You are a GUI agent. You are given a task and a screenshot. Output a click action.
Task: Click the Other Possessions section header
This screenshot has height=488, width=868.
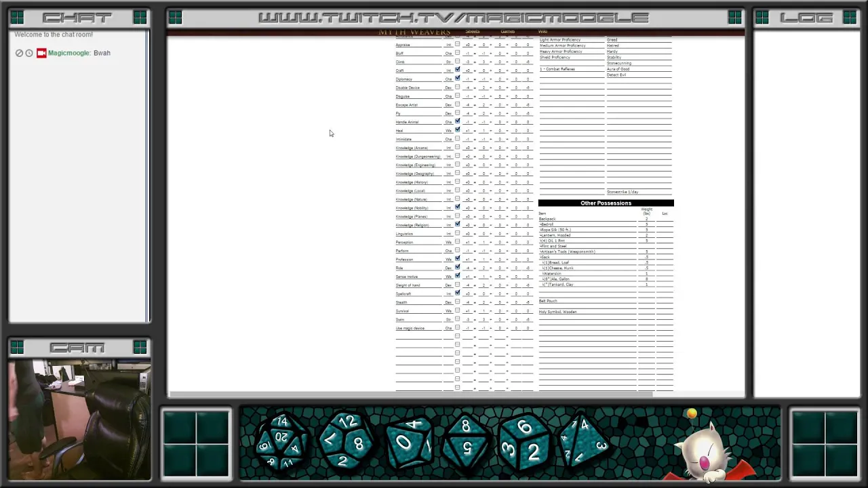tap(606, 203)
